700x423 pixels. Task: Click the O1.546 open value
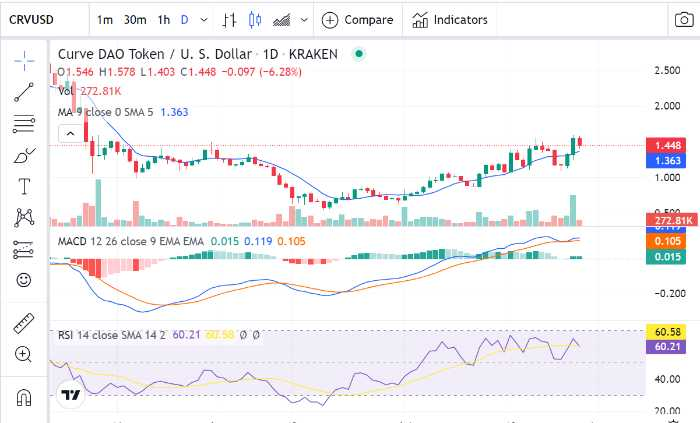coord(75,72)
